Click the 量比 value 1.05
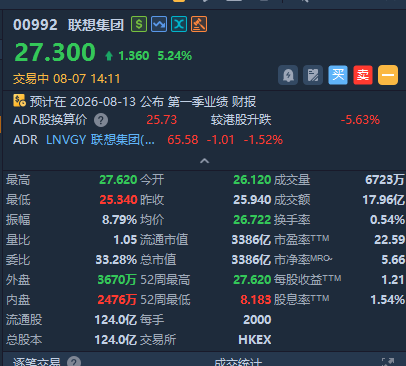 click(x=125, y=240)
